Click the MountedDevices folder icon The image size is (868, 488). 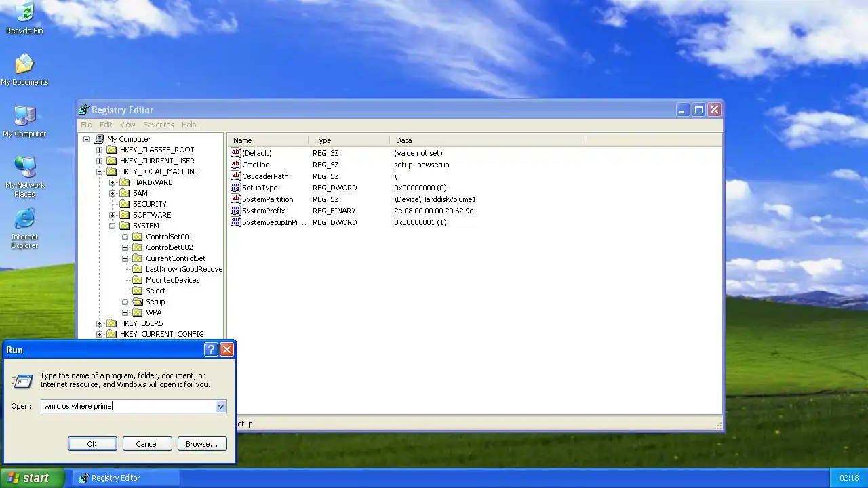138,280
